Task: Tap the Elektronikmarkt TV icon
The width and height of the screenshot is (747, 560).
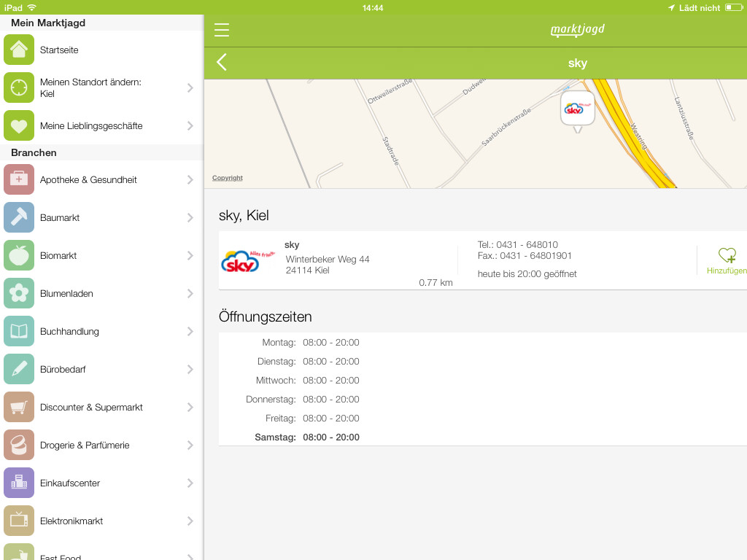Action: tap(19, 521)
